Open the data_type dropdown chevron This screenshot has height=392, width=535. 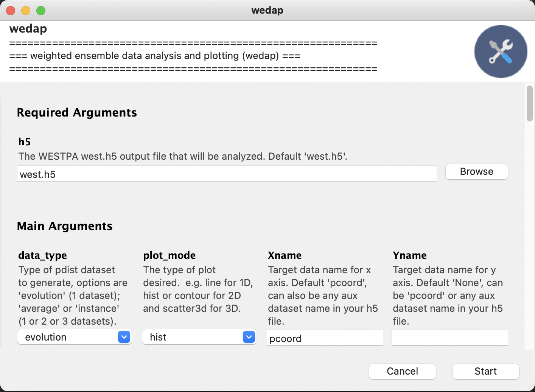pyautogui.click(x=124, y=337)
